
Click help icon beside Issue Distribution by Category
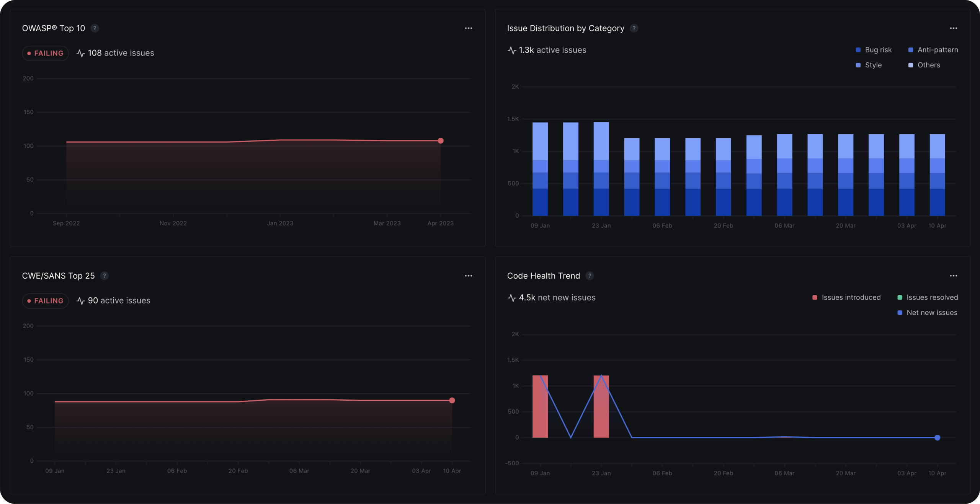coord(634,28)
